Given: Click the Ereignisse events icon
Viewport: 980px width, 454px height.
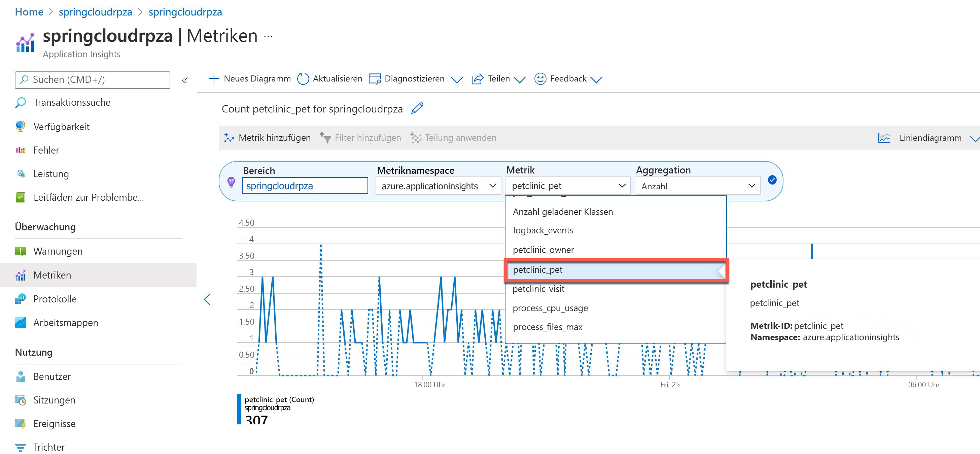Looking at the screenshot, I should coord(21,424).
